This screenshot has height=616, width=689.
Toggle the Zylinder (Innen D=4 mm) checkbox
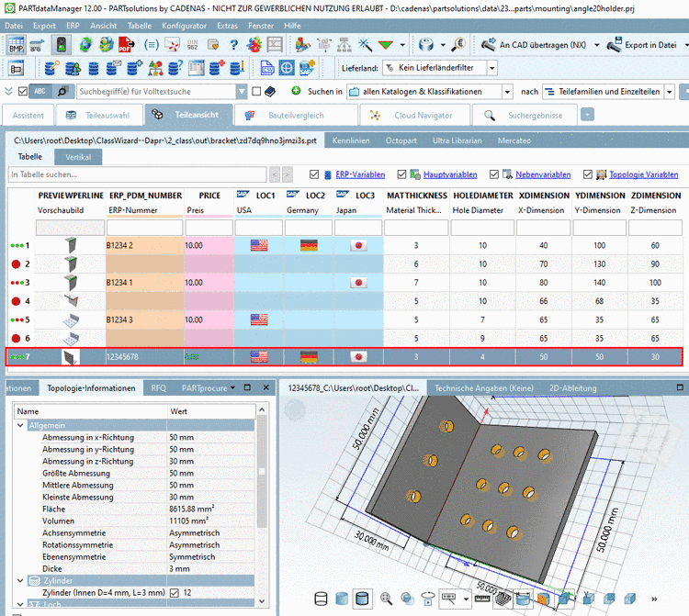click(x=175, y=593)
